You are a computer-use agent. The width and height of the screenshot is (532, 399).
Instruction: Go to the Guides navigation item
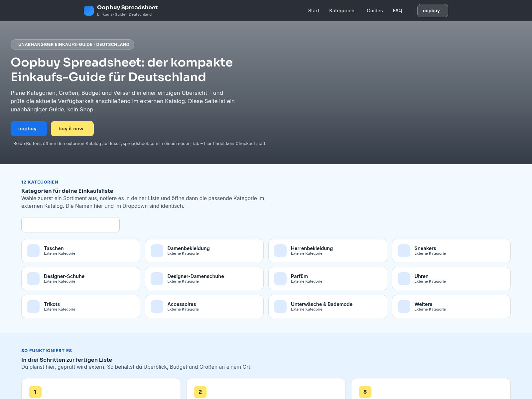coord(375,11)
